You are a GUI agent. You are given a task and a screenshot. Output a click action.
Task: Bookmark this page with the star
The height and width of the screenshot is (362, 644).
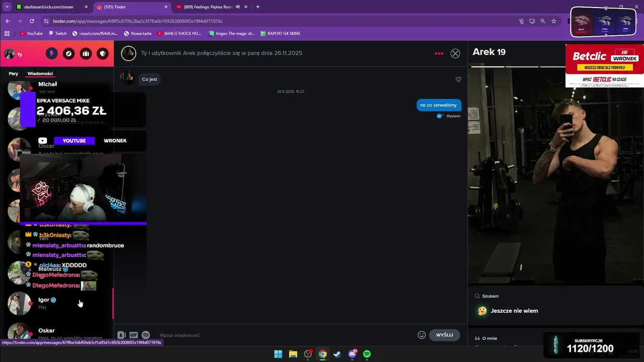coord(553,21)
